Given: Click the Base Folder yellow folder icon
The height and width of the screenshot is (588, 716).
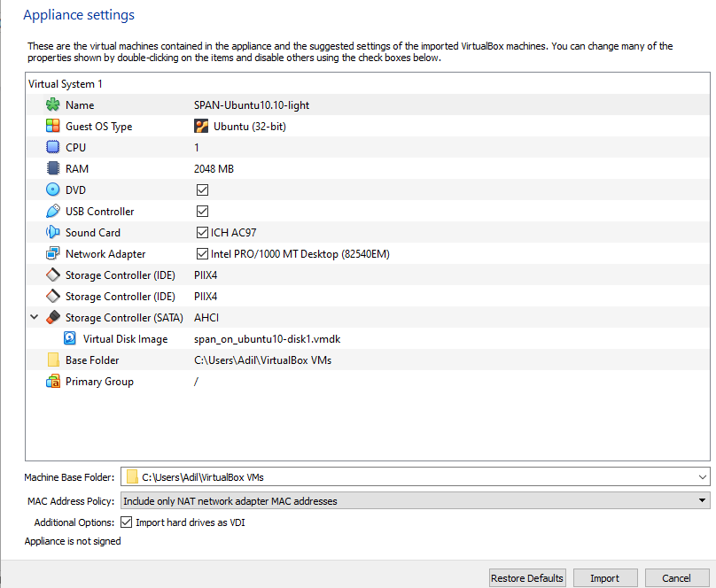Looking at the screenshot, I should tap(53, 360).
